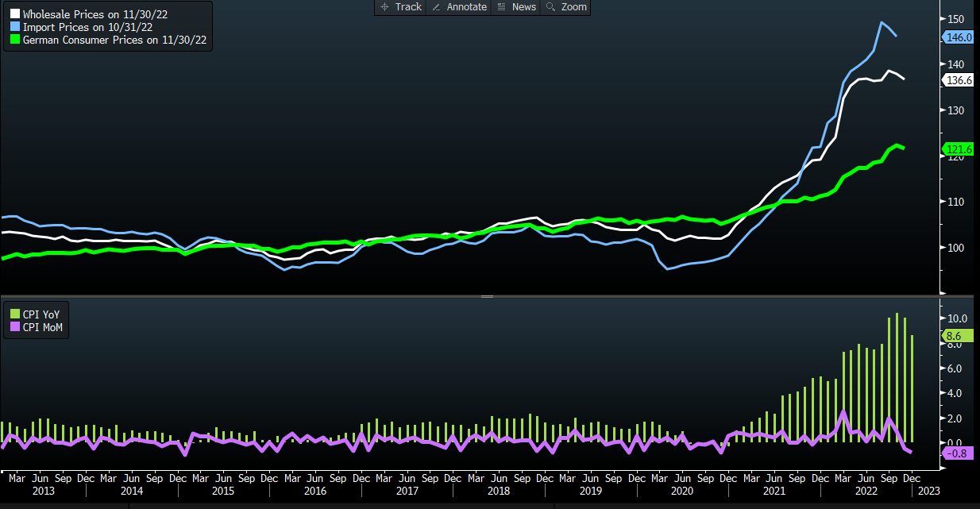Click the Track crosshair icon

coord(384,7)
